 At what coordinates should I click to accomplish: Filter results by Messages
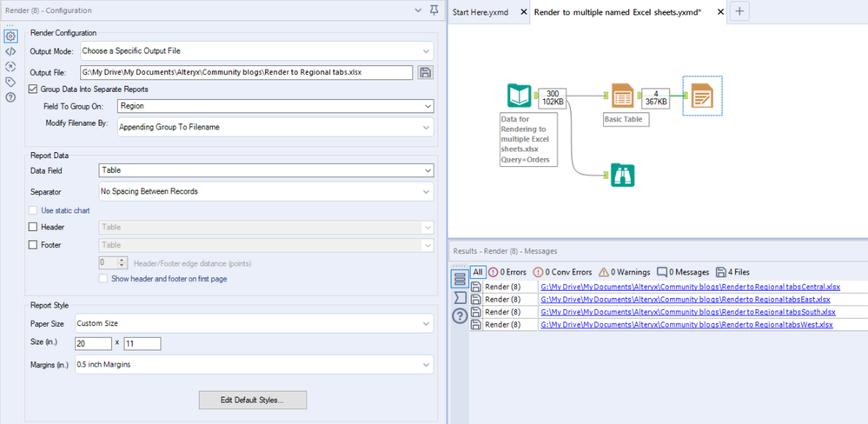(683, 272)
